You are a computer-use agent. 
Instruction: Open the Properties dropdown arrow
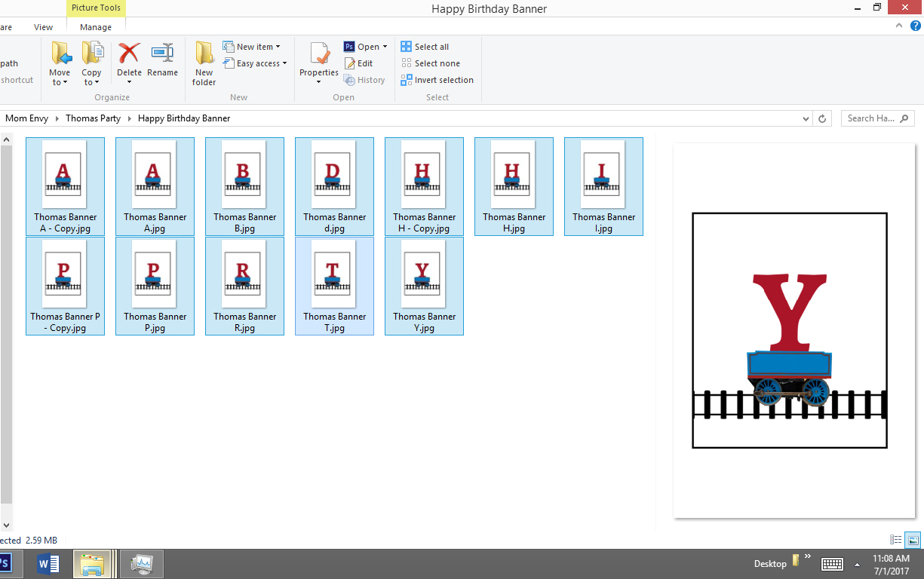[x=319, y=82]
